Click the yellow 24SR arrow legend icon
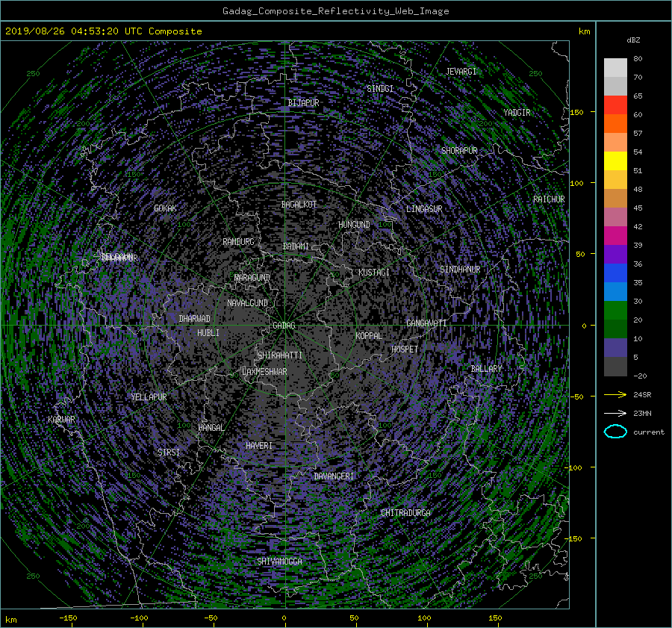The height and width of the screenshot is (628, 672). click(615, 394)
